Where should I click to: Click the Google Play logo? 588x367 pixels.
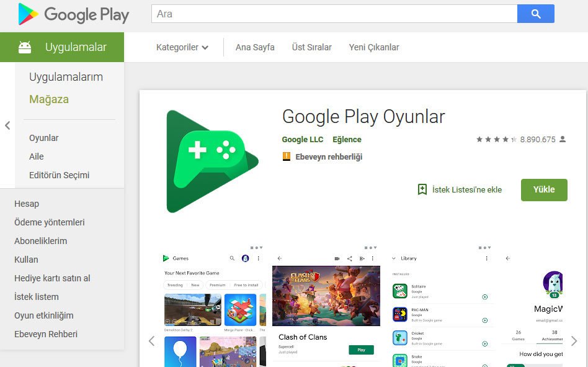click(73, 14)
